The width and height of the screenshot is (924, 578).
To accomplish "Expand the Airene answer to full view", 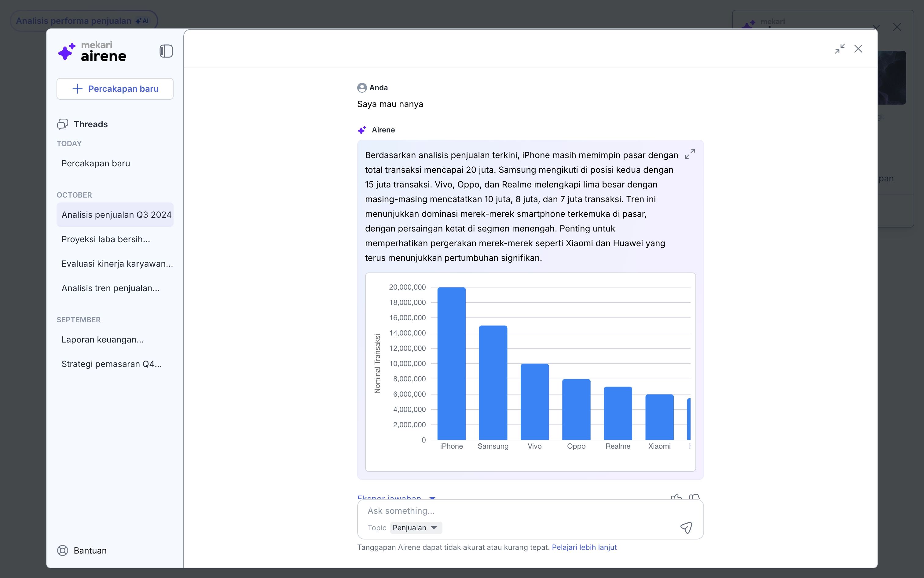I will pyautogui.click(x=690, y=154).
